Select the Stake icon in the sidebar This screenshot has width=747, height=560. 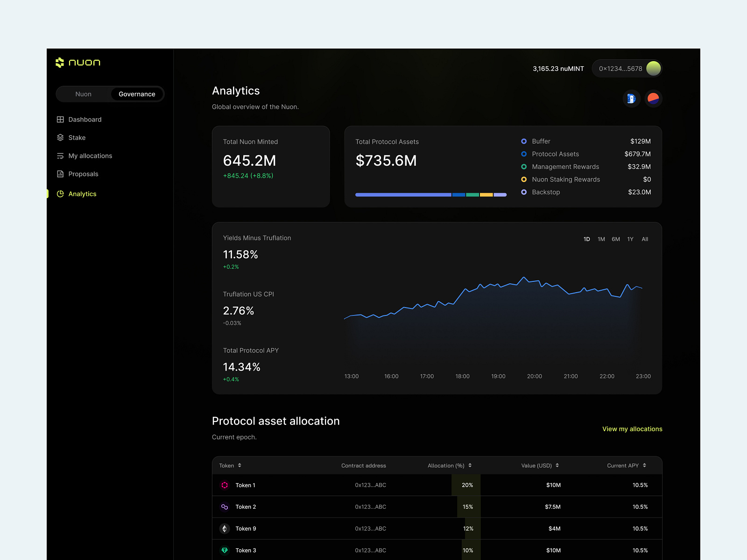point(61,137)
